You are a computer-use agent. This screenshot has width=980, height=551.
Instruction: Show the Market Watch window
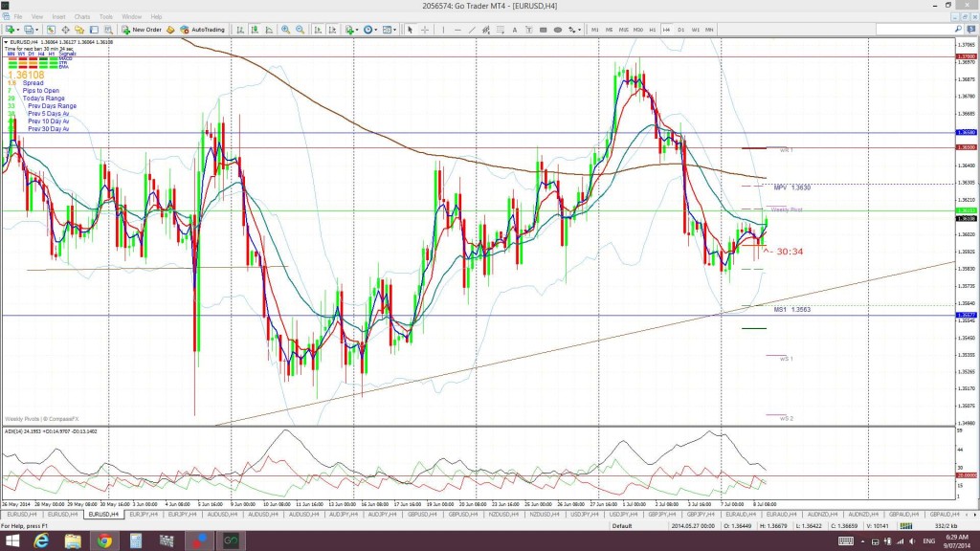[51, 30]
